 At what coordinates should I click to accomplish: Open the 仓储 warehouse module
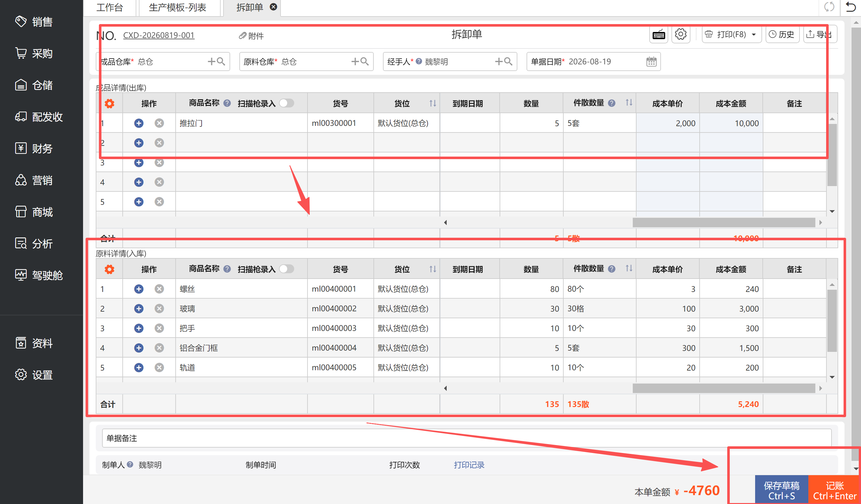click(x=34, y=85)
